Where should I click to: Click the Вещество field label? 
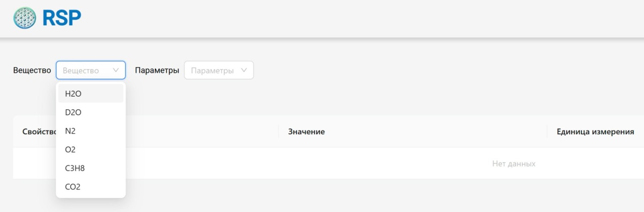[32, 70]
